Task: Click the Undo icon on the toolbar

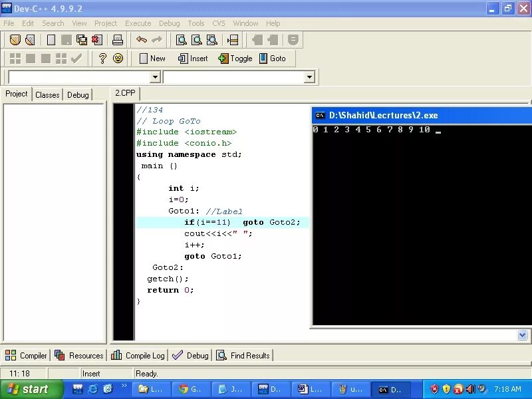Action: [x=142, y=39]
